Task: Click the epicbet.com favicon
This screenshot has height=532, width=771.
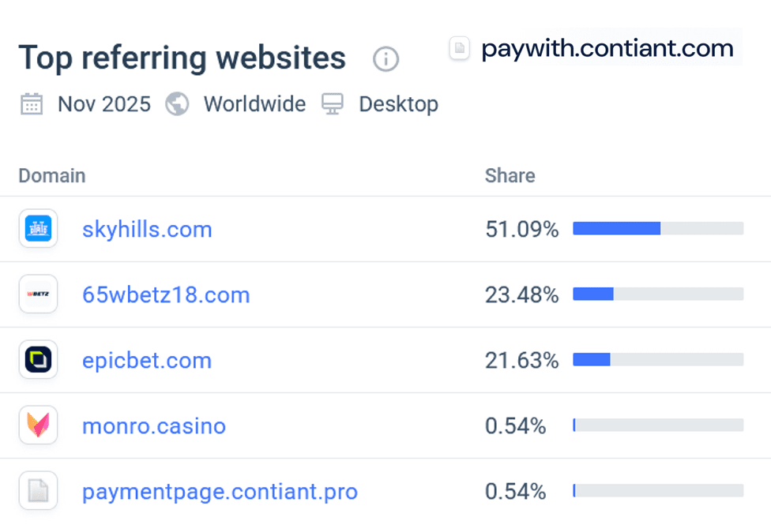Action: (38, 360)
